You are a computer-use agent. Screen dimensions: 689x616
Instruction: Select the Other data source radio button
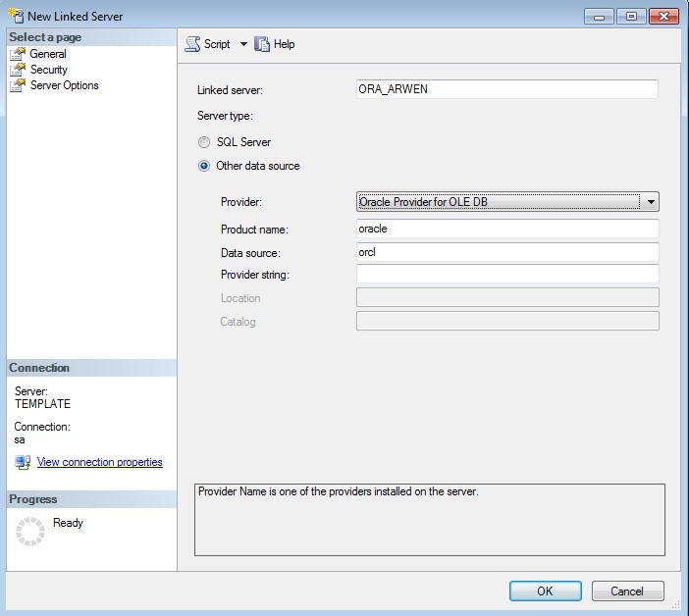(x=204, y=166)
